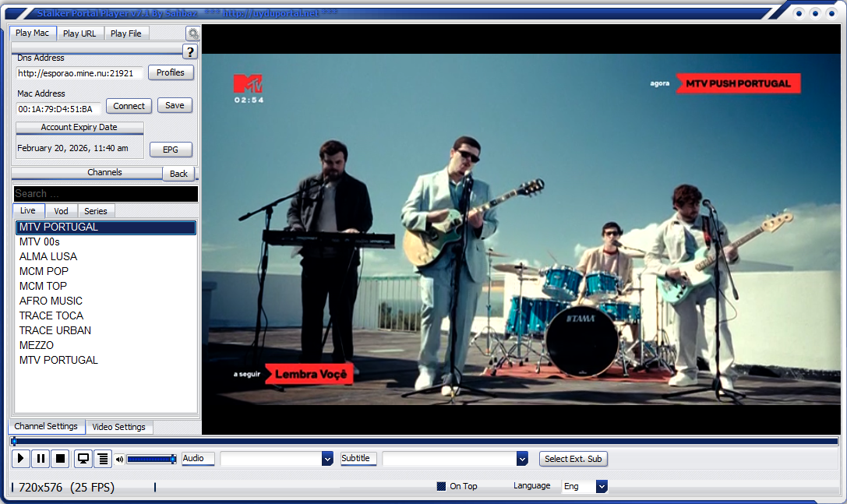This screenshot has height=504, width=847.
Task: Toggle the channel list panel icon
Action: pos(103,459)
